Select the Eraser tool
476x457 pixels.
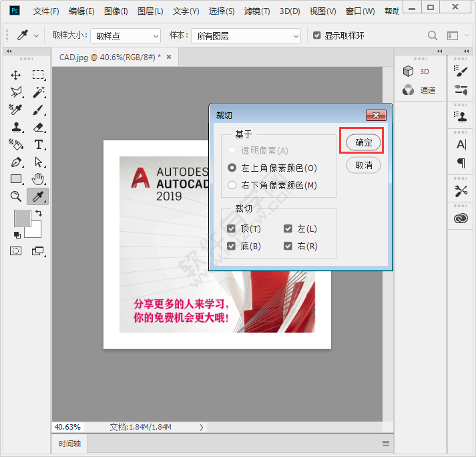39,128
